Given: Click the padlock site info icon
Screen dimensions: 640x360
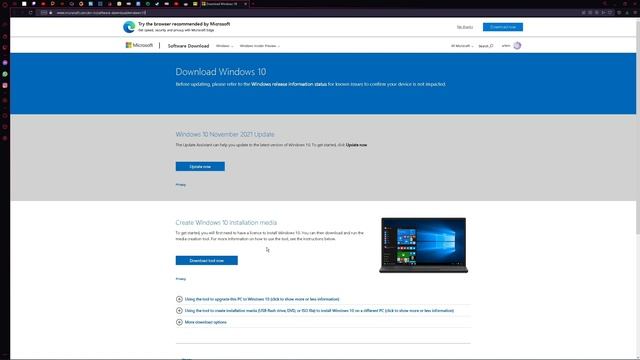Looking at the screenshot, I should coord(51,13).
